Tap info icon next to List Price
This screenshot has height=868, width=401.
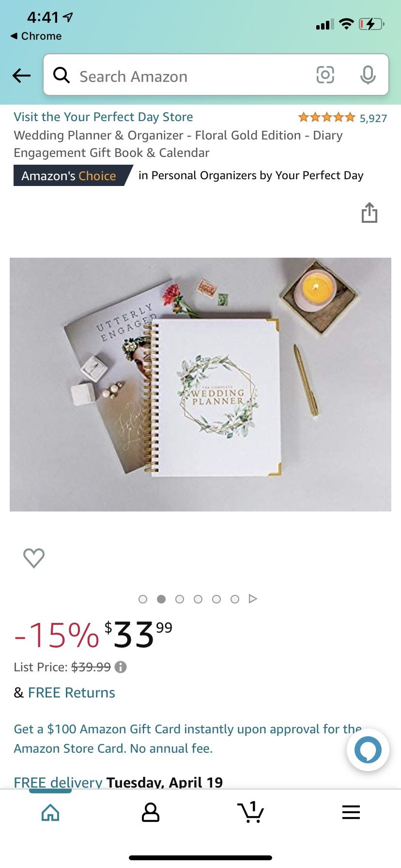pos(121,667)
